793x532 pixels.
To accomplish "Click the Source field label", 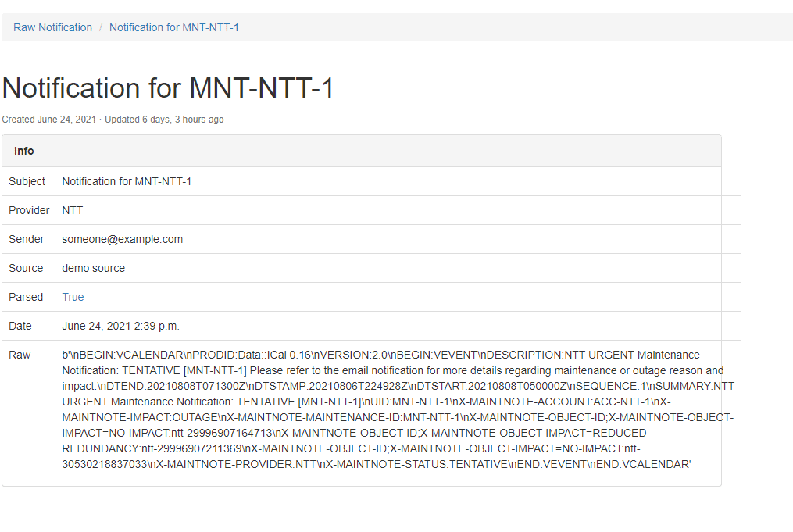I will pos(26,267).
